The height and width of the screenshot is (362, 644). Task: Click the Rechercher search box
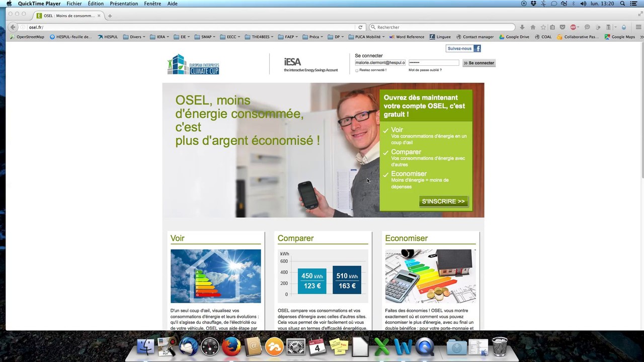[x=442, y=27]
